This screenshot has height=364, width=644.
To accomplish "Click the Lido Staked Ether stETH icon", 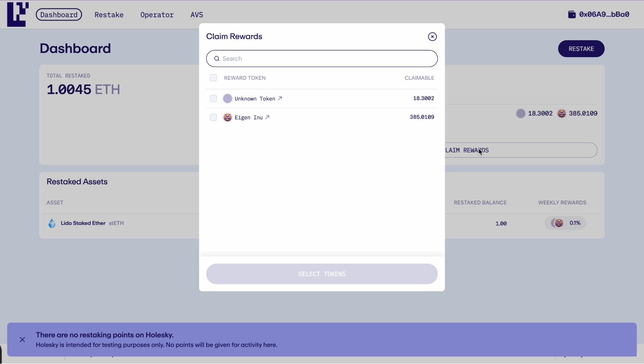I will coord(52,223).
